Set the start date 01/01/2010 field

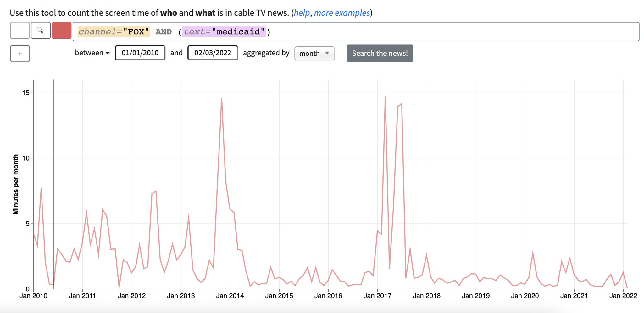point(140,53)
